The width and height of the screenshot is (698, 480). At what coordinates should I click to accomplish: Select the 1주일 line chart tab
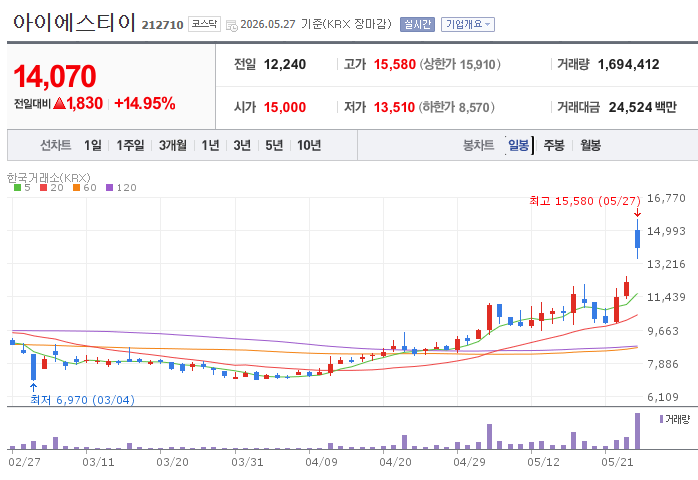tap(130, 145)
